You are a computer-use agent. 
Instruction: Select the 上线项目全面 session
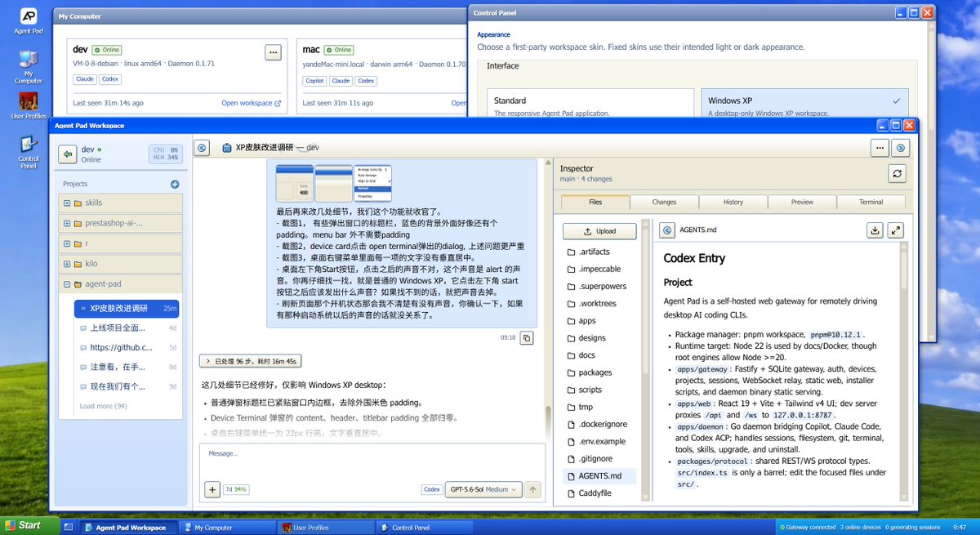click(127, 328)
